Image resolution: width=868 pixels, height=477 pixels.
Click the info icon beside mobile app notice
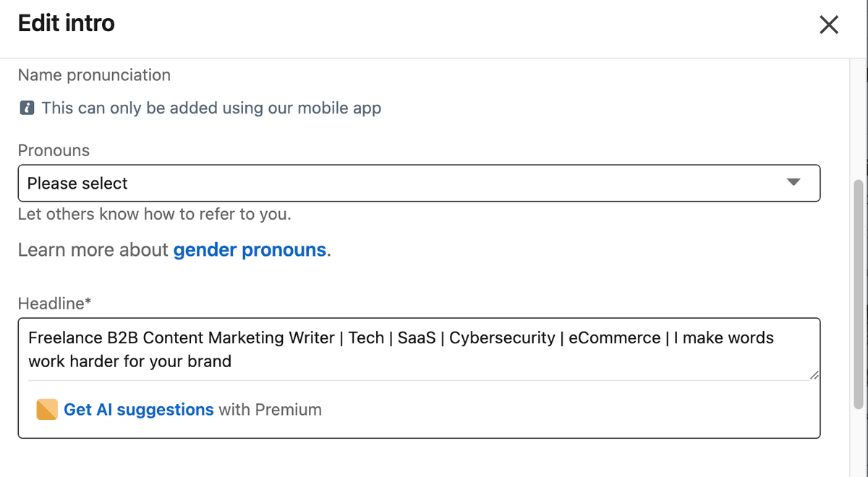27,108
